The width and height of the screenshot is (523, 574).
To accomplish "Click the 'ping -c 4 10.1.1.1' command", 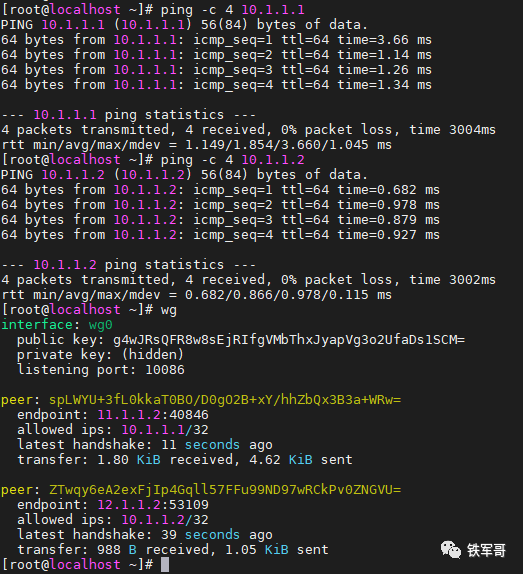I will tap(233, 10).
